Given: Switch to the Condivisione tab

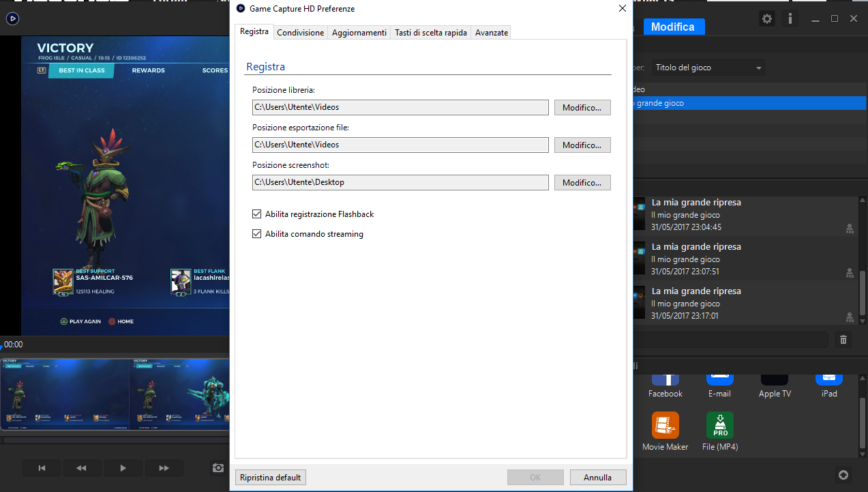Looking at the screenshot, I should point(301,33).
